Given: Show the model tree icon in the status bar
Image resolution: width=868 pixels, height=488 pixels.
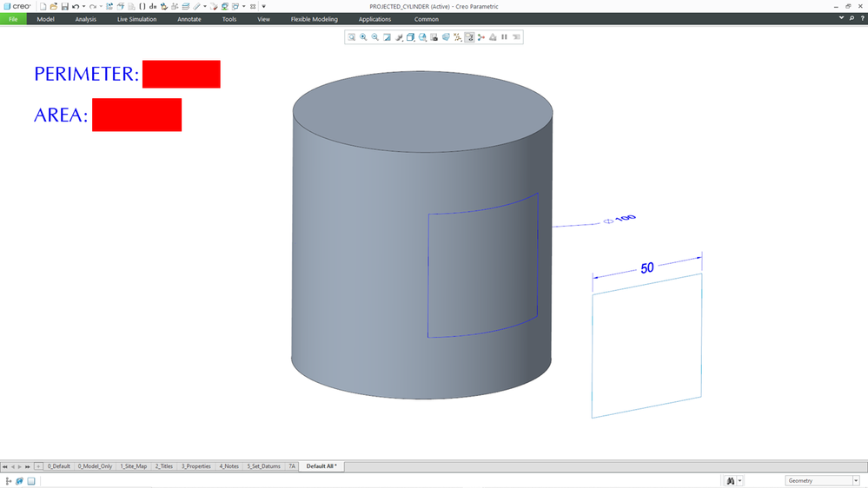Looking at the screenshot, I should coord(9,481).
